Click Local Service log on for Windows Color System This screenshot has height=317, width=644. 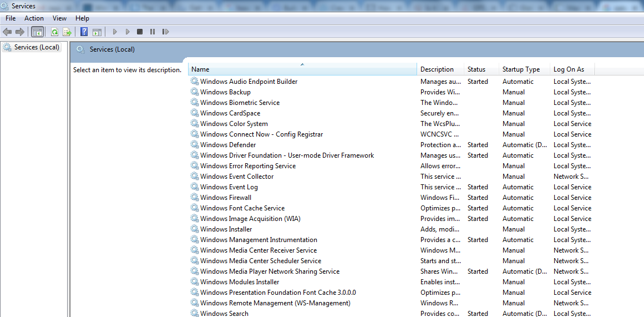572,124
